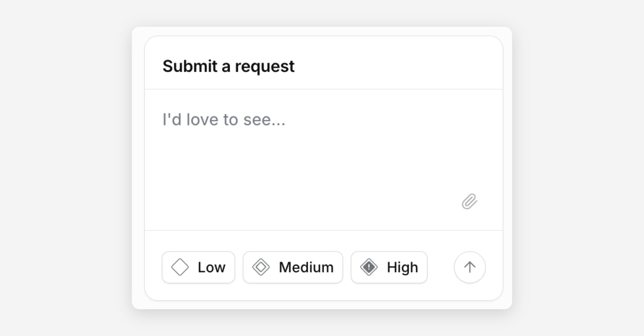Click the word "High" in the priority options

click(402, 267)
